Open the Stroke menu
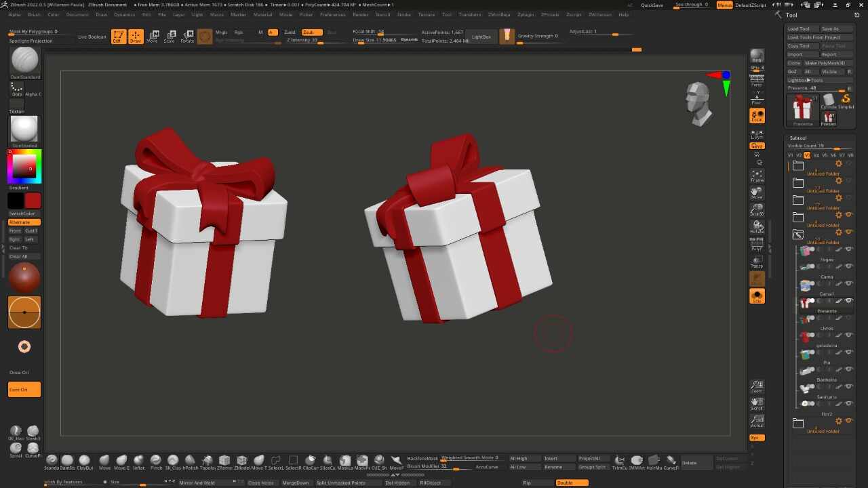868x488 pixels. click(403, 14)
